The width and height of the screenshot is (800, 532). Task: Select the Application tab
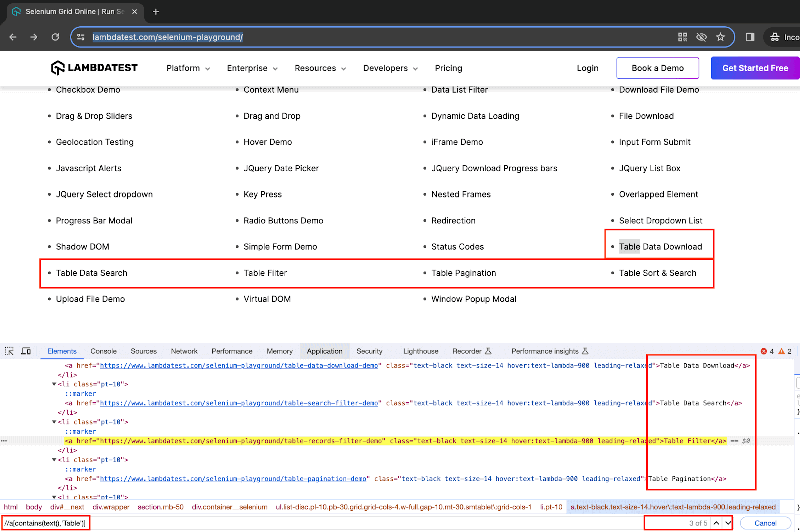coord(325,351)
